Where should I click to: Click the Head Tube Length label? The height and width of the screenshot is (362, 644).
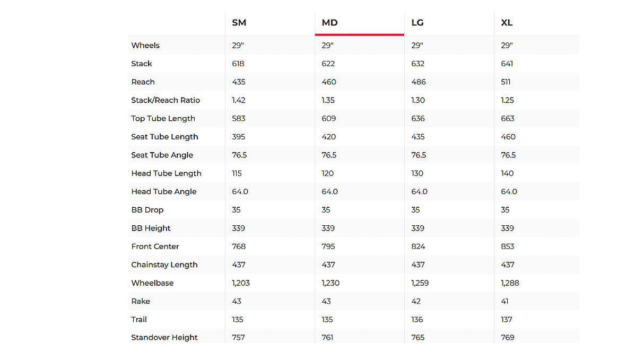167,173
